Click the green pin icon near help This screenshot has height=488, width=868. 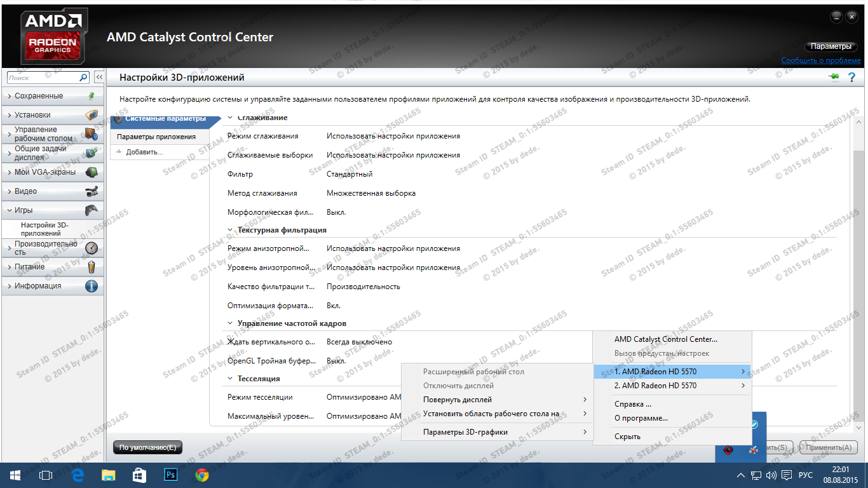tap(834, 77)
